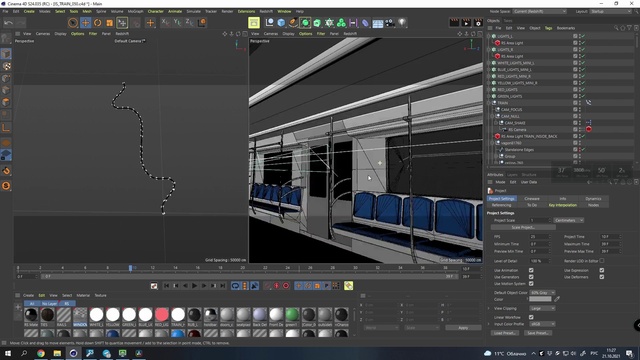The height and width of the screenshot is (360, 640).
Task: Click the Enable Axis L-shaped icon
Action: [x=6, y=128]
